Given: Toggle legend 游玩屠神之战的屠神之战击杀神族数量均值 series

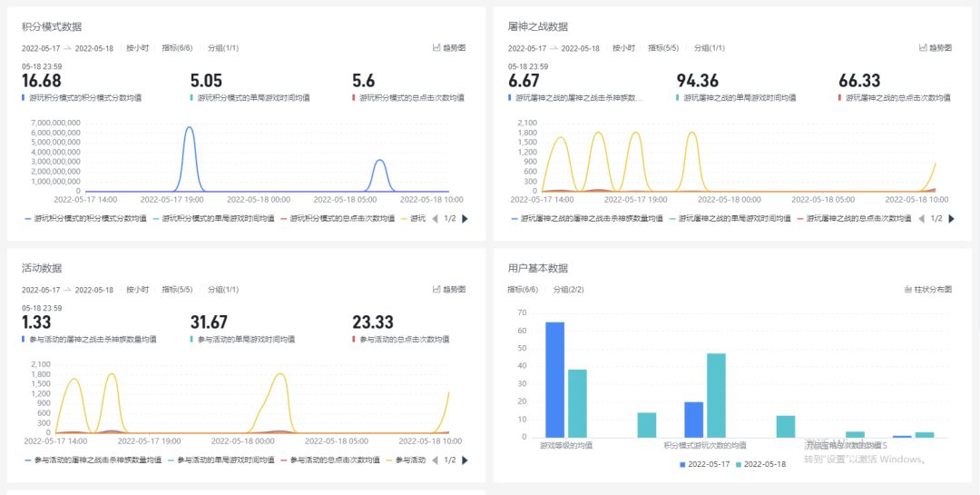Looking at the screenshot, I should [x=587, y=218].
